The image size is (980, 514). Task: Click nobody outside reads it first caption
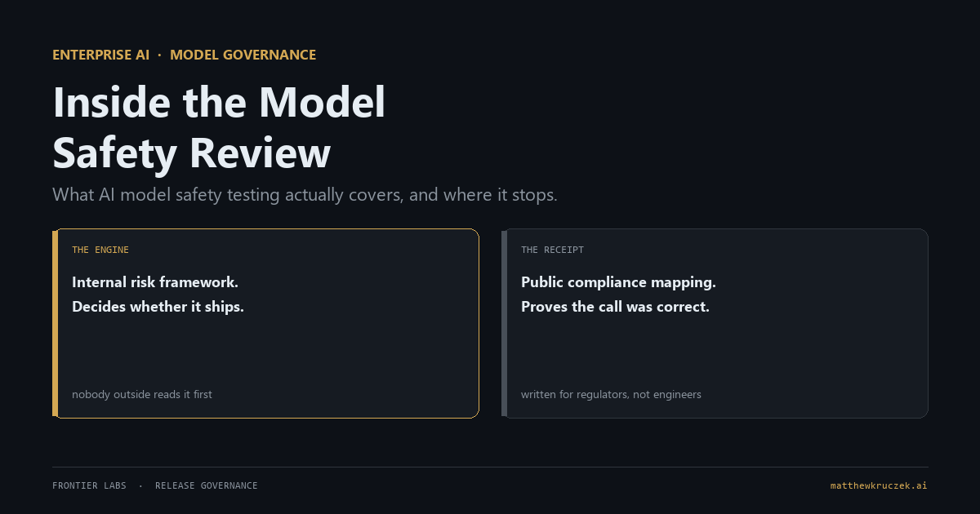(x=142, y=394)
